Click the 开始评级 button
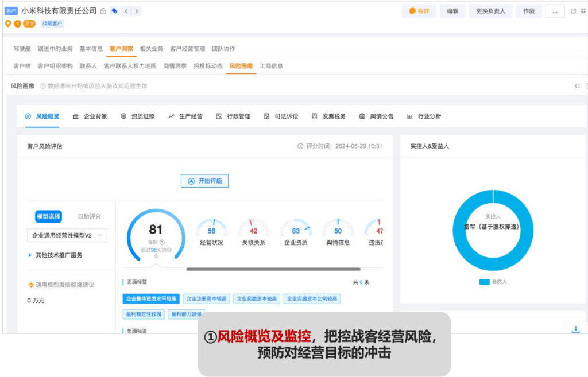Image resolution: width=588 pixels, height=377 pixels. coord(205,181)
